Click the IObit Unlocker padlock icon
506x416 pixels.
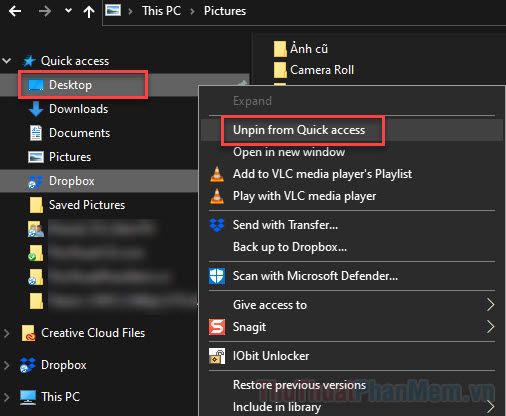217,356
